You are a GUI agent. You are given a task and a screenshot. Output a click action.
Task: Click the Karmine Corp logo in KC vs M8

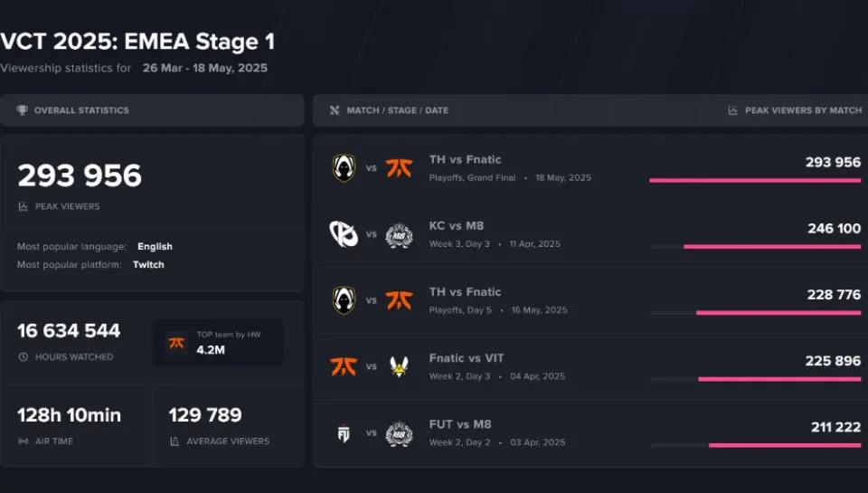344,233
